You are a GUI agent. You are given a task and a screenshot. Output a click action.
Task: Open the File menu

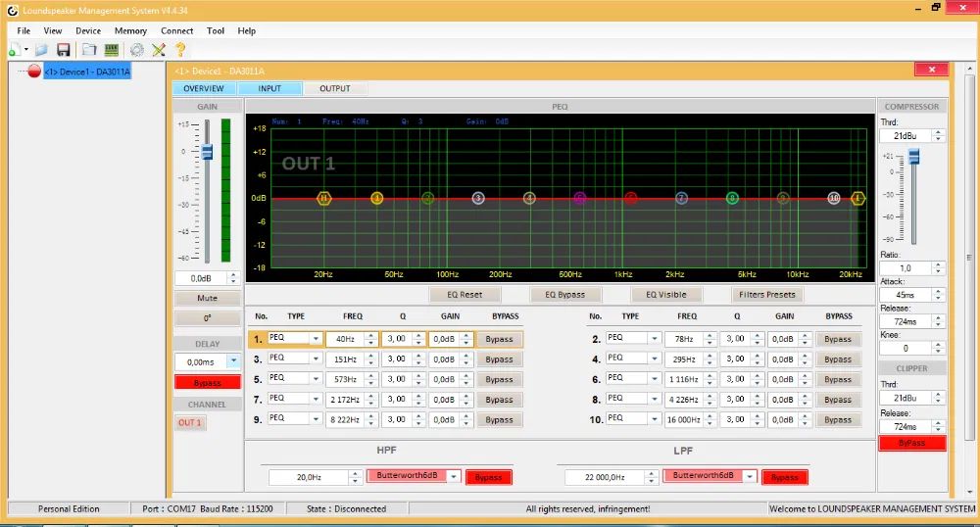(x=24, y=30)
